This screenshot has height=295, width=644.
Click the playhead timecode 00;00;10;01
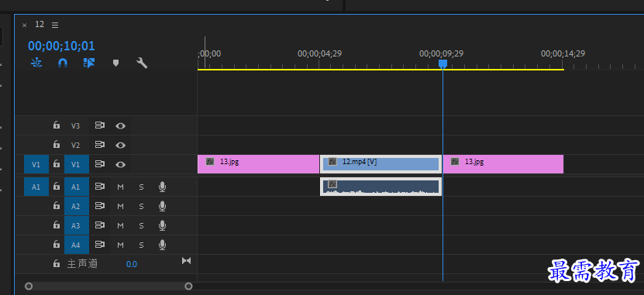click(61, 46)
